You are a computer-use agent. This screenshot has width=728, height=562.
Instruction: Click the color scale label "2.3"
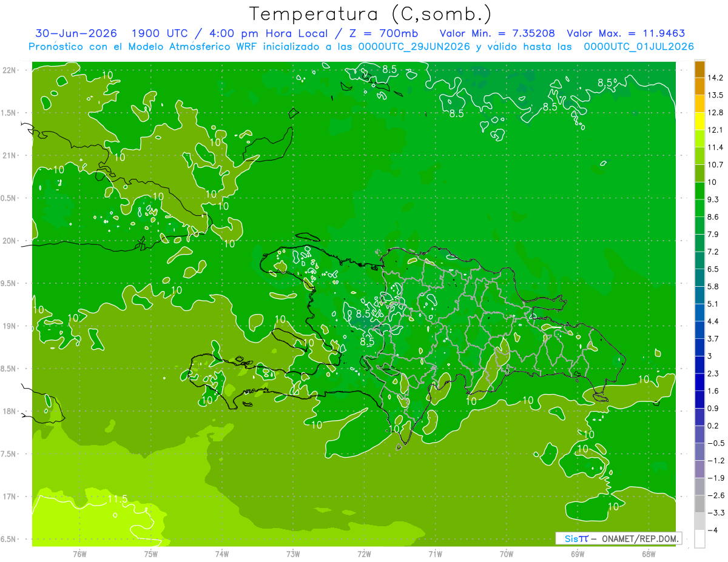(x=713, y=373)
